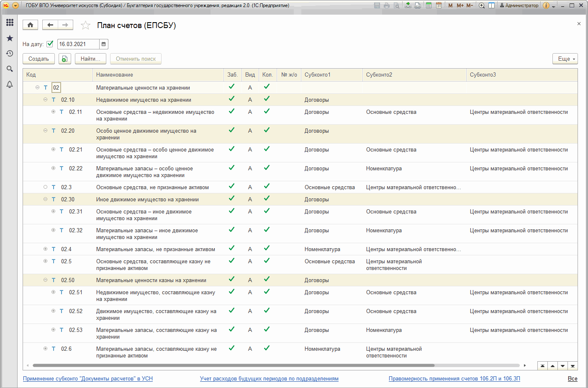The image size is (588, 388).
Task: Open link Учет расходов будущих периодов по подразделениям
Action: pyautogui.click(x=269, y=379)
